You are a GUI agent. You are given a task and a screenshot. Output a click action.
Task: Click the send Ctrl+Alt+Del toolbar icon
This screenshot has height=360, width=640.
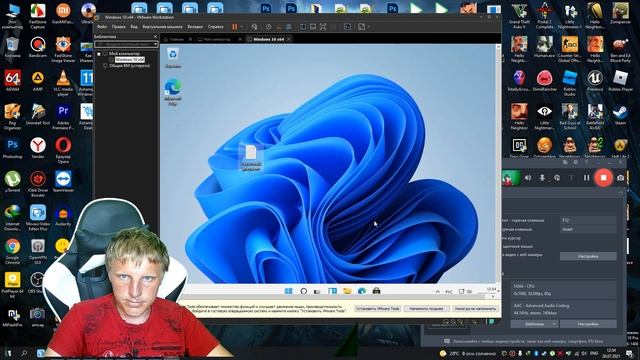tap(254, 27)
